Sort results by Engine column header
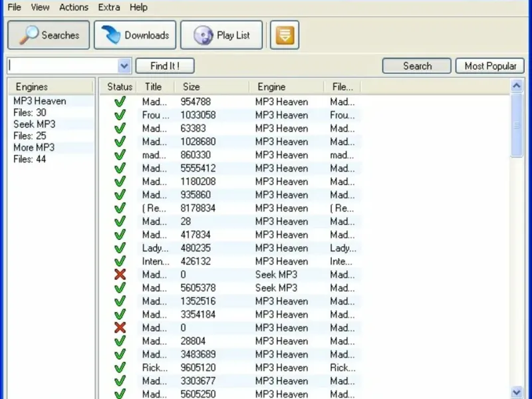 [287, 87]
